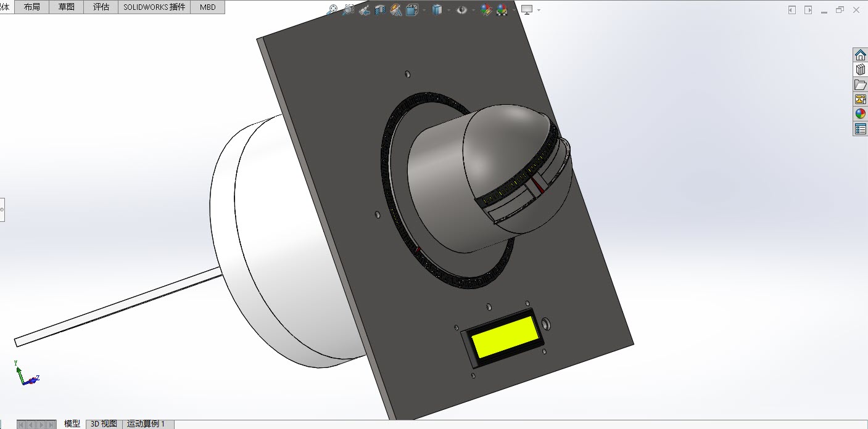Open Appearances color ball in task pane
868x429 pixels.
pyautogui.click(x=860, y=114)
